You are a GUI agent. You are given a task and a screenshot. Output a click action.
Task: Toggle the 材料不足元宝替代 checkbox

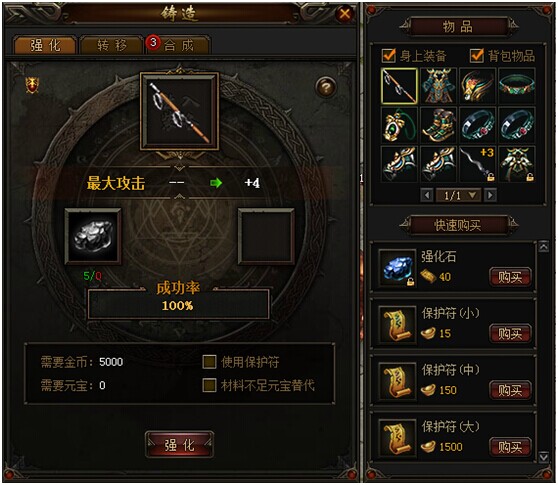tap(209, 385)
